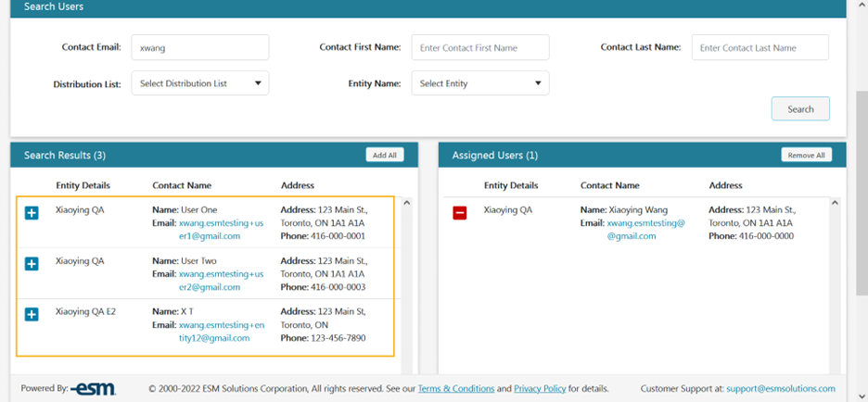The width and height of the screenshot is (868, 402).
Task: Focus the Contact Last Name field
Action: [x=760, y=47]
